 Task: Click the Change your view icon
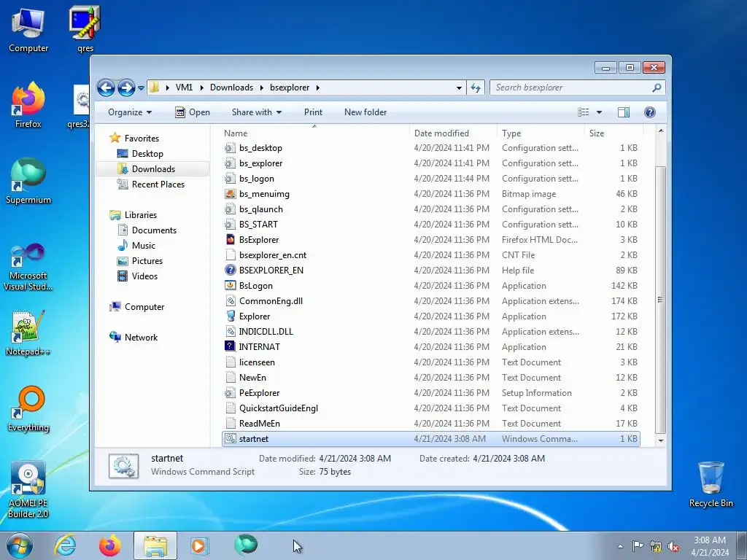tap(583, 112)
